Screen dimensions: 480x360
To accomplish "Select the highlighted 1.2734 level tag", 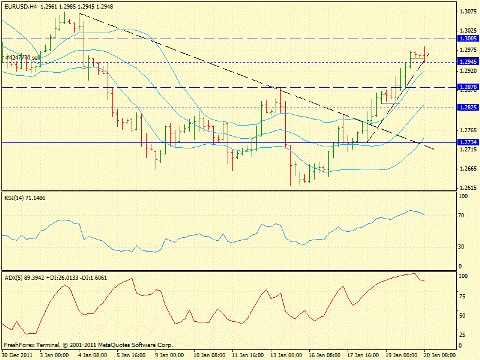I will (x=468, y=142).
